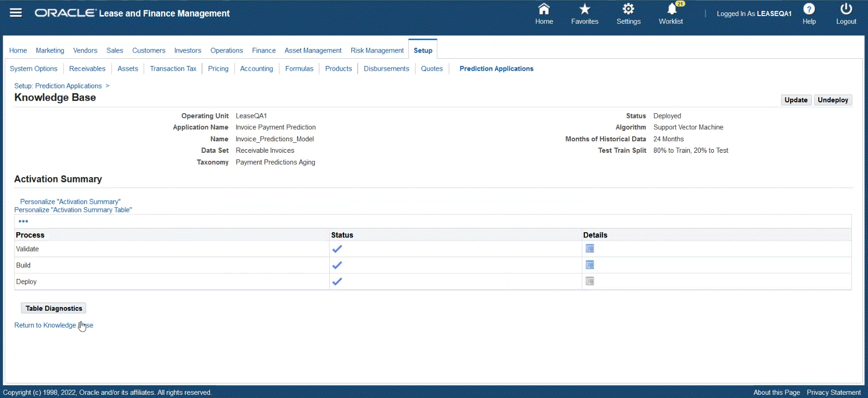Image resolution: width=868 pixels, height=398 pixels.
Task: Open the Vendors tab
Action: click(85, 50)
